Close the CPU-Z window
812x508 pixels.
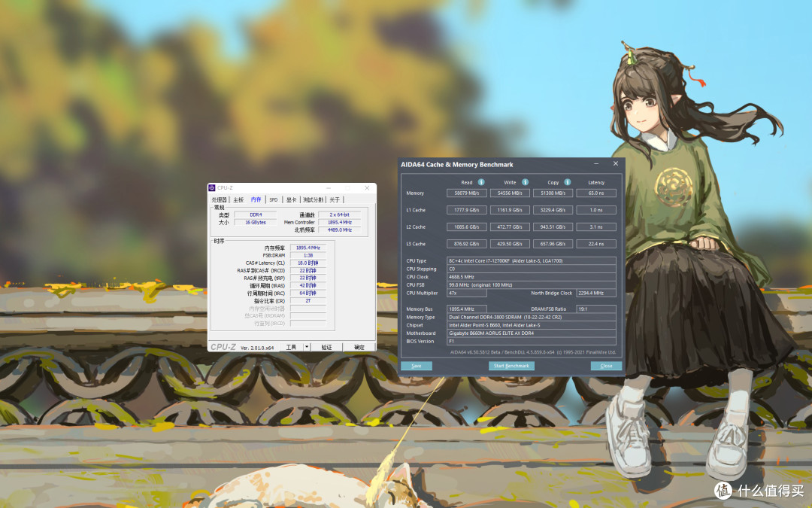(367, 187)
